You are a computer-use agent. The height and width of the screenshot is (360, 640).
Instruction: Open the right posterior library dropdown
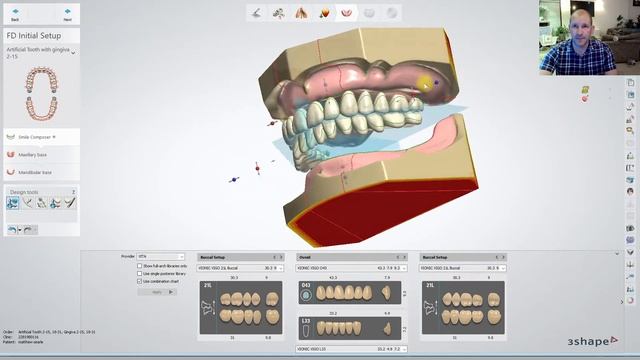463,268
